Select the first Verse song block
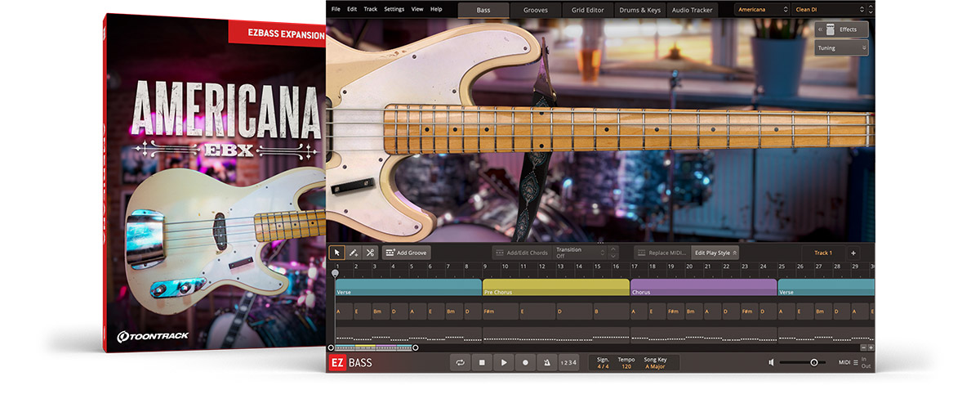980x399 pixels. coord(408,287)
